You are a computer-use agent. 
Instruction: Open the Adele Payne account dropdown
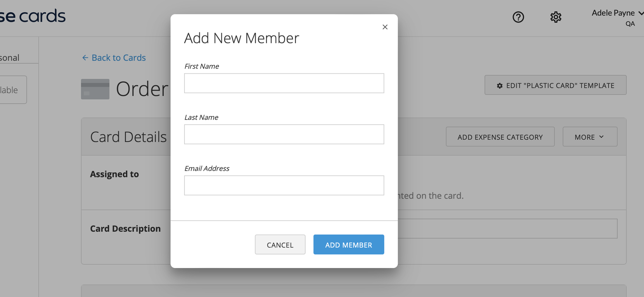click(x=612, y=13)
